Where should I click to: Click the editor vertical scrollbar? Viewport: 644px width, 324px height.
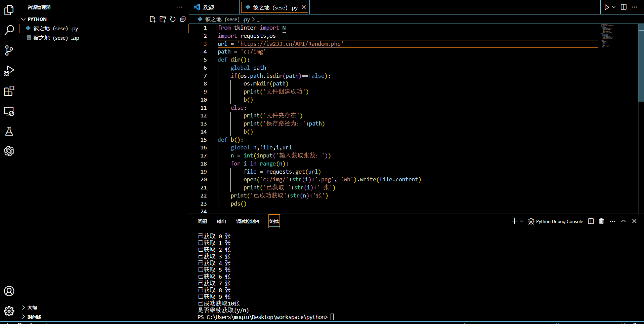point(641,63)
